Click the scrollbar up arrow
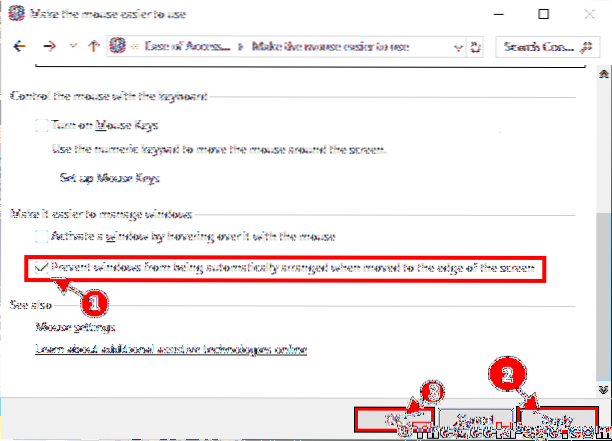This screenshot has width=612, height=441. click(604, 74)
